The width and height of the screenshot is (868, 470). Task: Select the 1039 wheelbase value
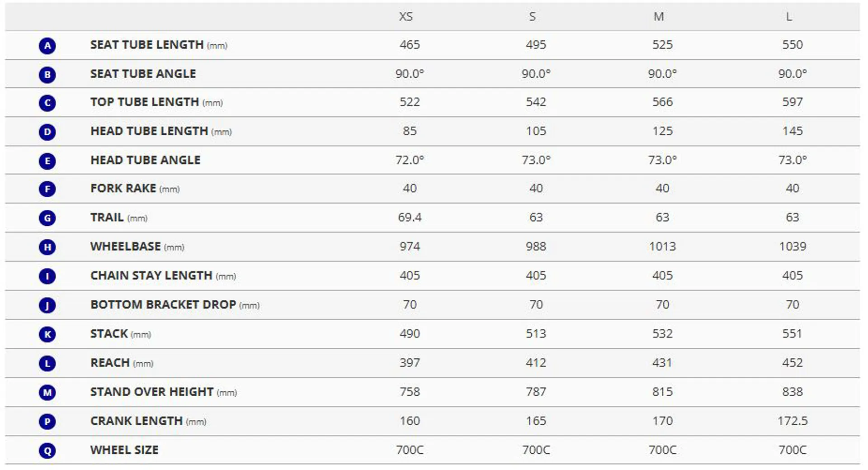[793, 247]
